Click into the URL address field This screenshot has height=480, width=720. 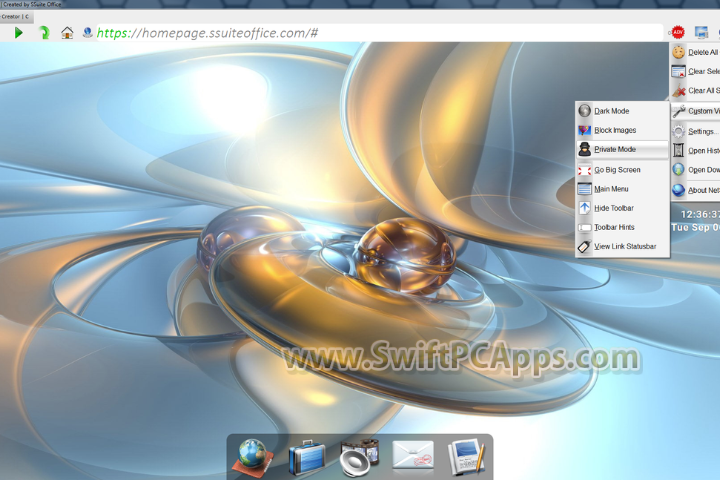[x=380, y=33]
